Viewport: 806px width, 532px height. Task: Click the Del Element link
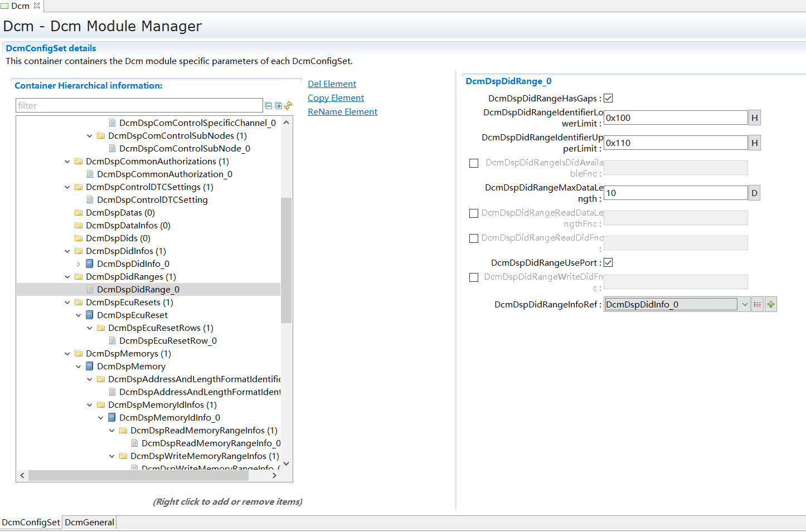point(332,84)
